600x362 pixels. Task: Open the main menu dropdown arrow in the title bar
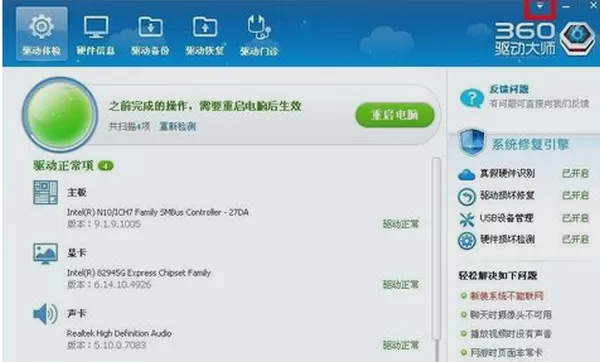pyautogui.click(x=540, y=7)
